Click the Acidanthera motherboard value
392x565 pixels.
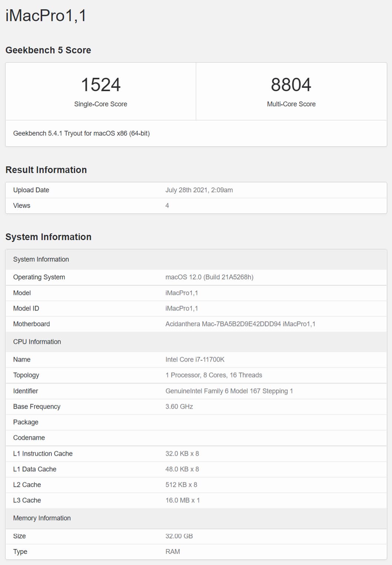tap(241, 324)
